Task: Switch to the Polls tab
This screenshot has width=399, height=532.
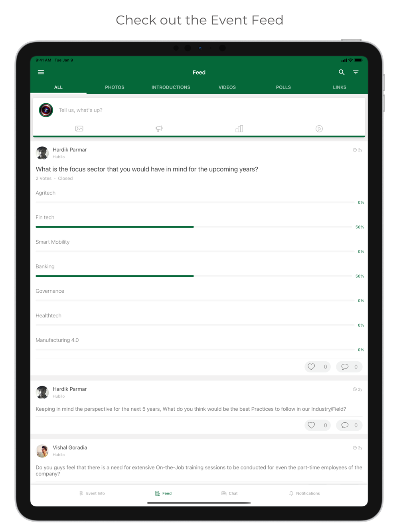Action: pyautogui.click(x=283, y=87)
